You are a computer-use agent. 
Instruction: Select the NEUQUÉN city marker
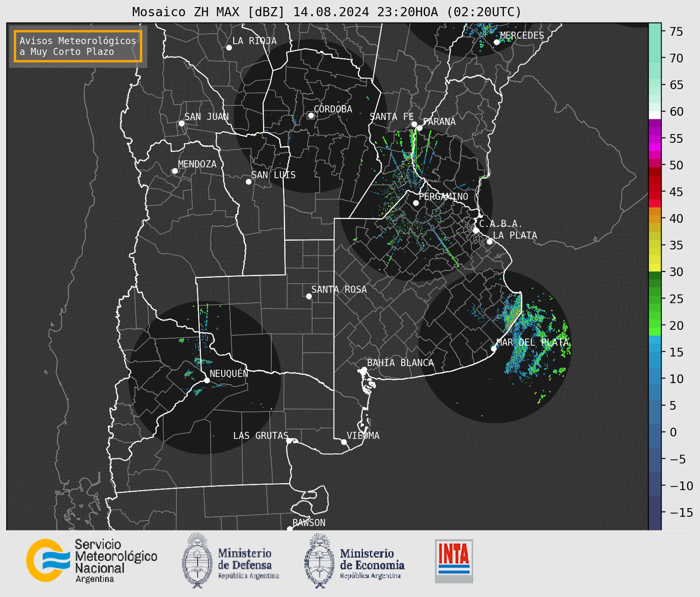tap(207, 380)
